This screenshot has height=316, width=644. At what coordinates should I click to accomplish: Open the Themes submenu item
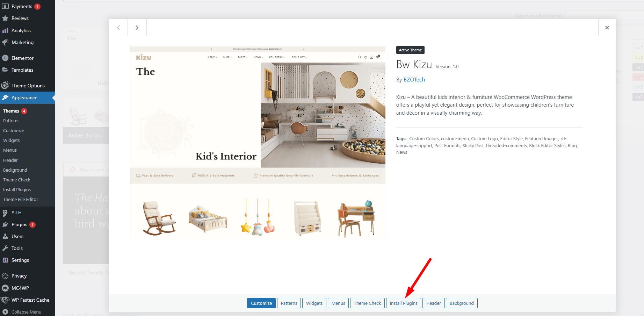(x=11, y=111)
